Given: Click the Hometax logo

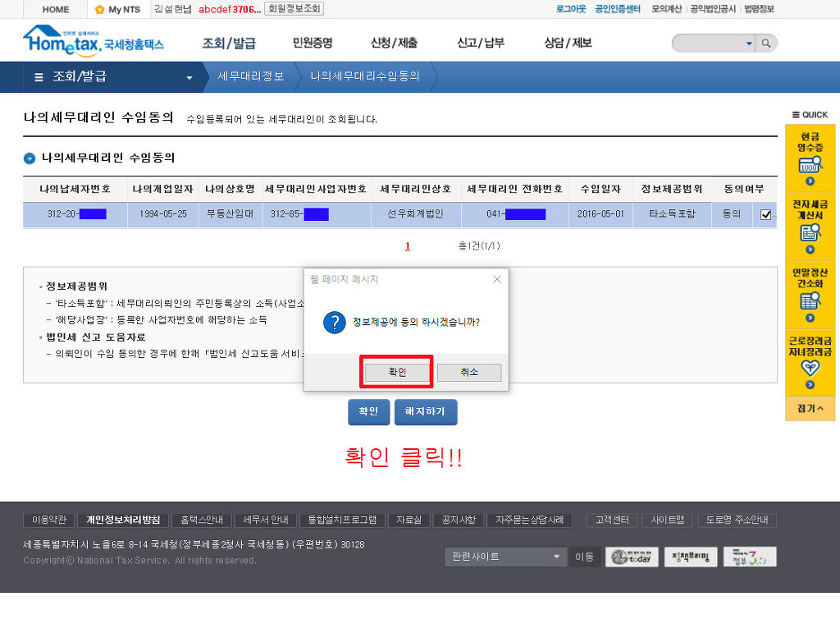Looking at the screenshot, I should (94, 41).
